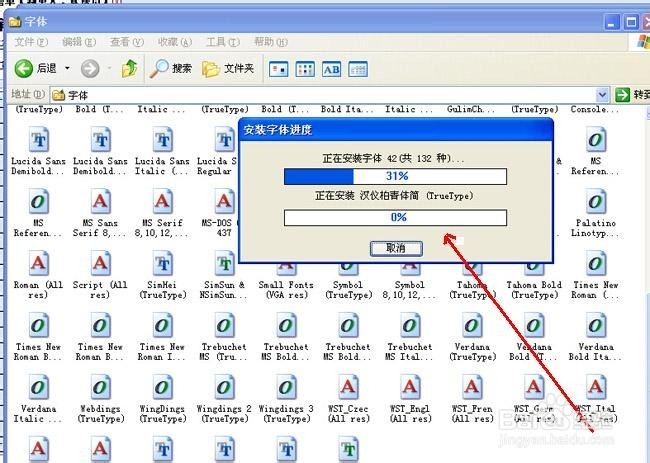The image size is (650, 463).
Task: Select Trebuchet MS Ital... font icon
Action: (x=410, y=325)
